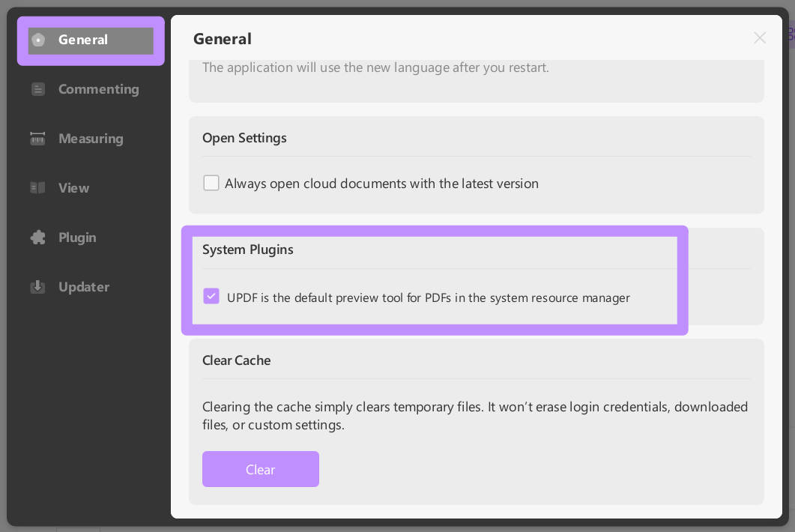Select the General tab in sidebar
The image size is (795, 532).
(83, 40)
